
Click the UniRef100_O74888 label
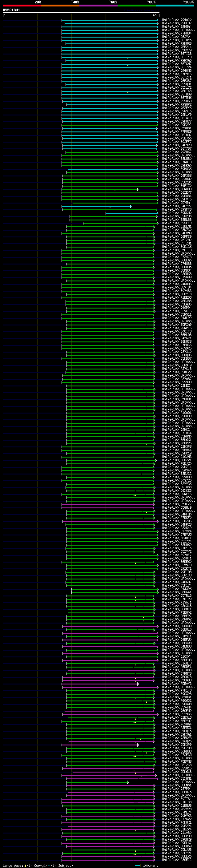[176, 264]
